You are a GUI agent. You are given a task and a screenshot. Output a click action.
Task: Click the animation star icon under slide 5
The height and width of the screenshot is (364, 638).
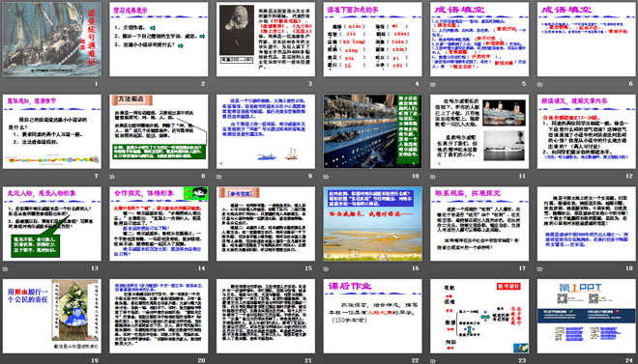(x=433, y=85)
